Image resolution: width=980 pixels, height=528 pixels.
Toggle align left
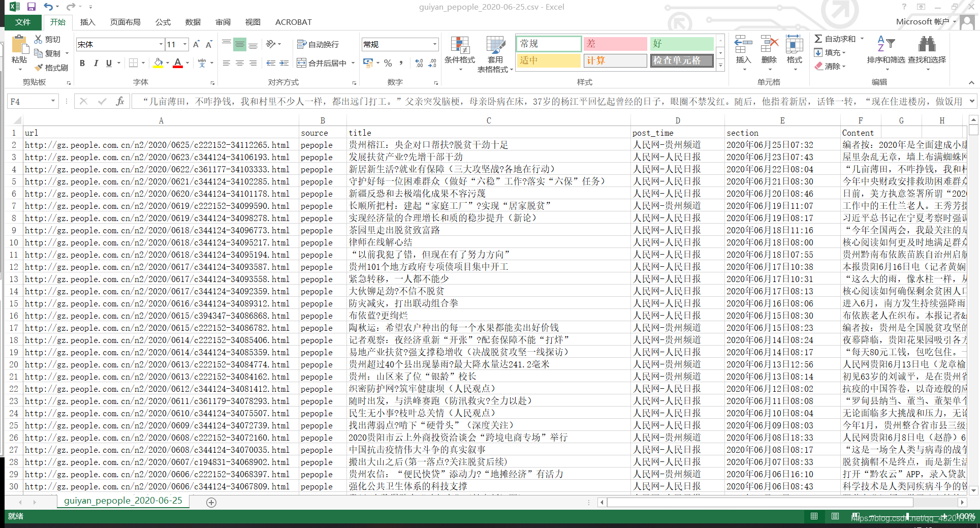(226, 63)
